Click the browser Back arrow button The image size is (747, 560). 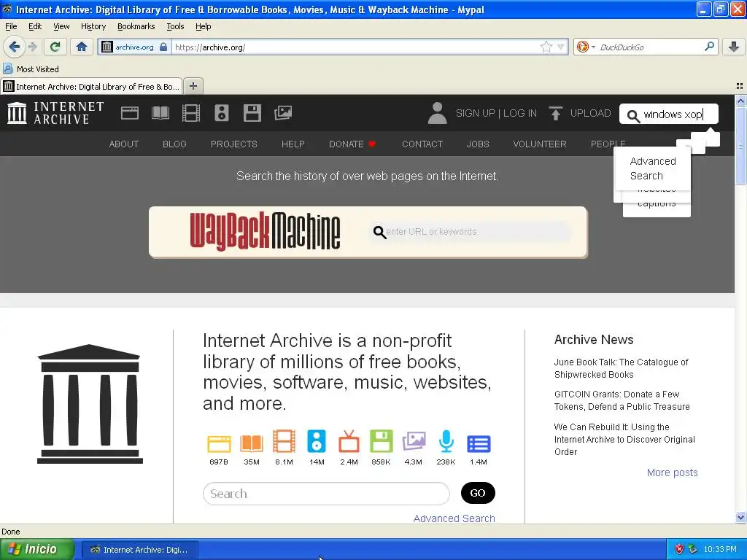click(x=14, y=47)
